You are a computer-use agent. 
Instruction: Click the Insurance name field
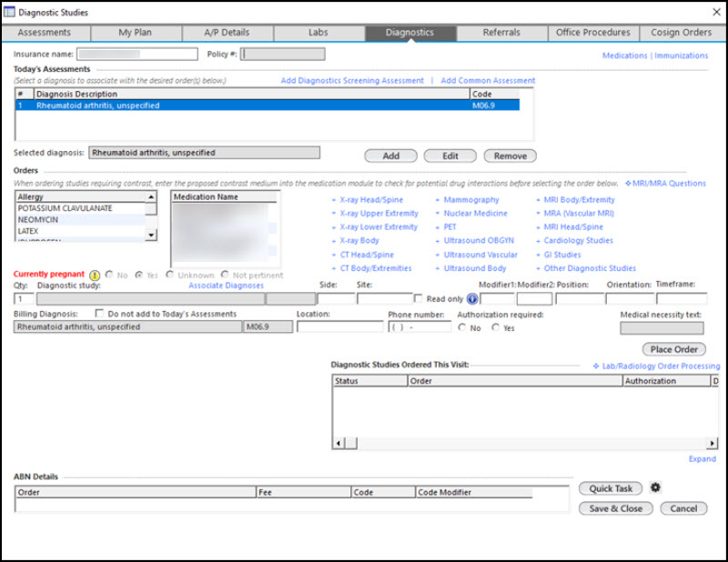pyautogui.click(x=137, y=54)
